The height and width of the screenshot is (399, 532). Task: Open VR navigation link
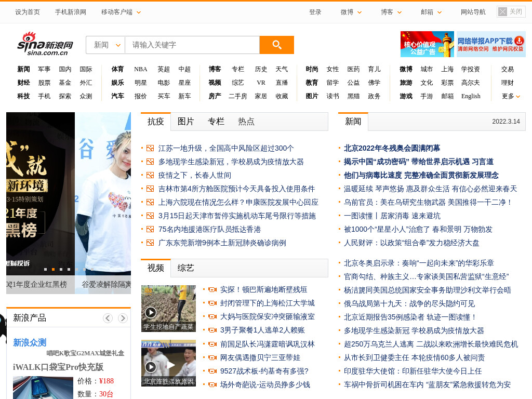[261, 83]
